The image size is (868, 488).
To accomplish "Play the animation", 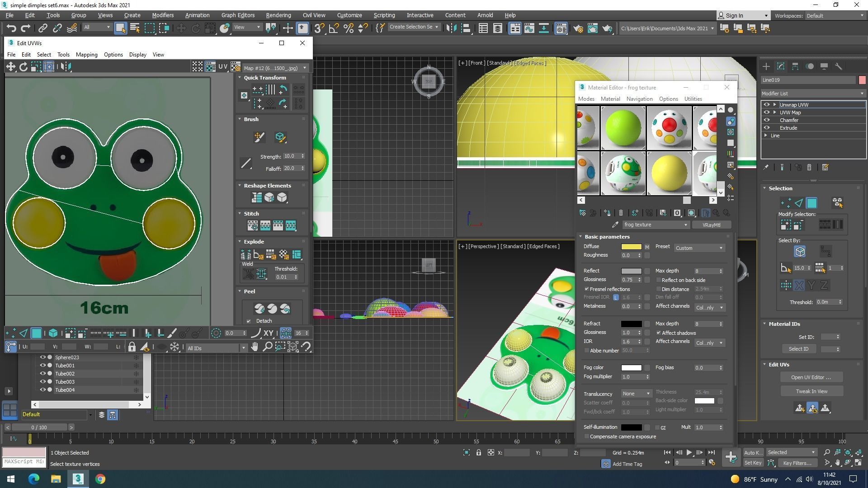I will pyautogui.click(x=689, y=452).
